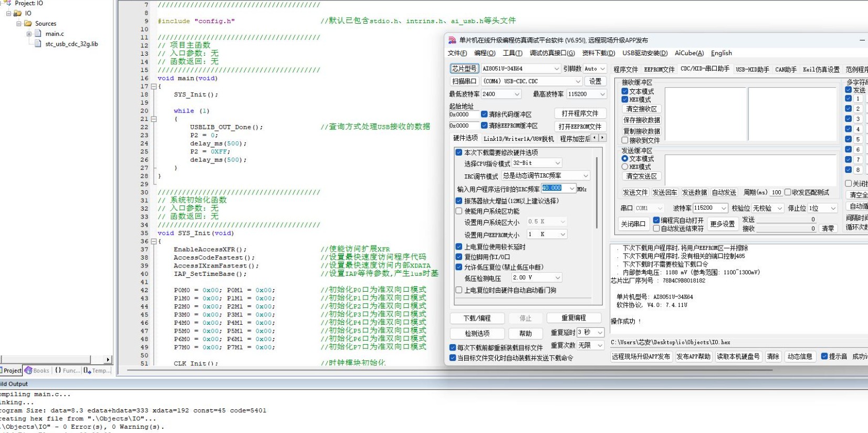Image resolution: width=868 pixels, height=433 pixels.
Task: Click the 扫描串口 button
Action: [464, 81]
